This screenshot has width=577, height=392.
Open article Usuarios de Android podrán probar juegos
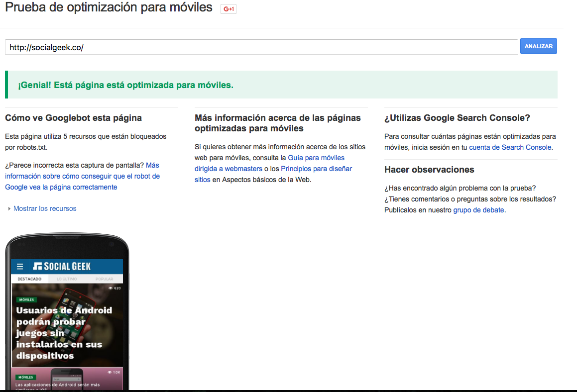point(64,333)
